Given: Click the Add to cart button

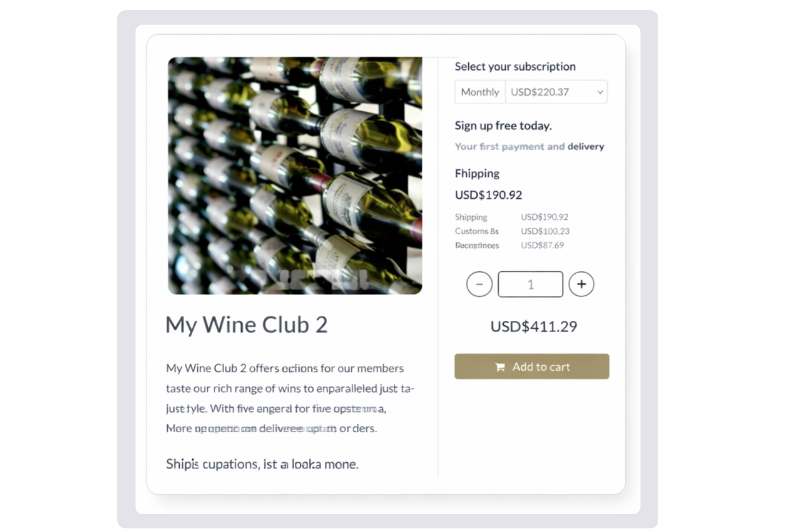Looking at the screenshot, I should click(x=532, y=367).
